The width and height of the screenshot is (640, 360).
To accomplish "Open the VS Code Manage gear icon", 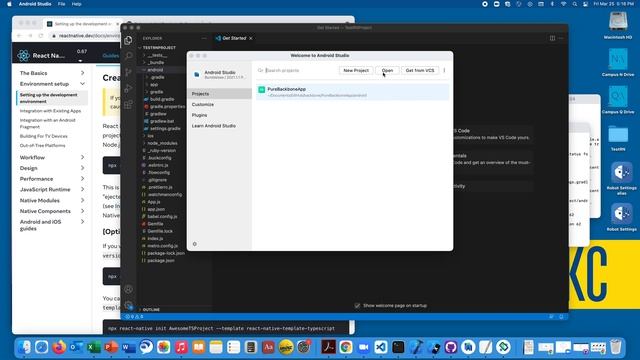I will coord(129,305).
